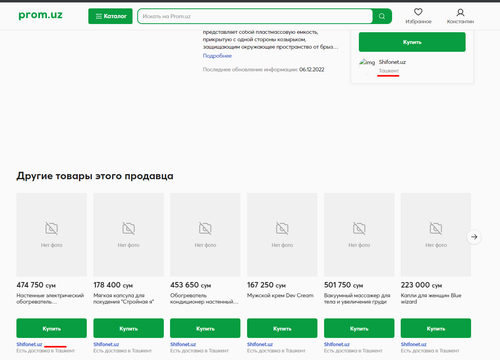Screen dimensions: 500x360
Task: Open the thumbnail of the 501 750 сум product
Action: (x=359, y=235)
